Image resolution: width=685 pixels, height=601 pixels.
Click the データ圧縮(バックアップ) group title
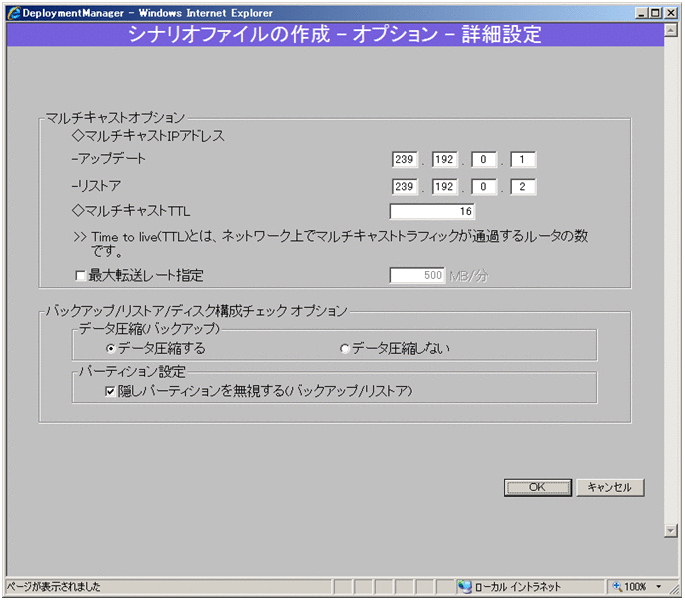(x=149, y=328)
